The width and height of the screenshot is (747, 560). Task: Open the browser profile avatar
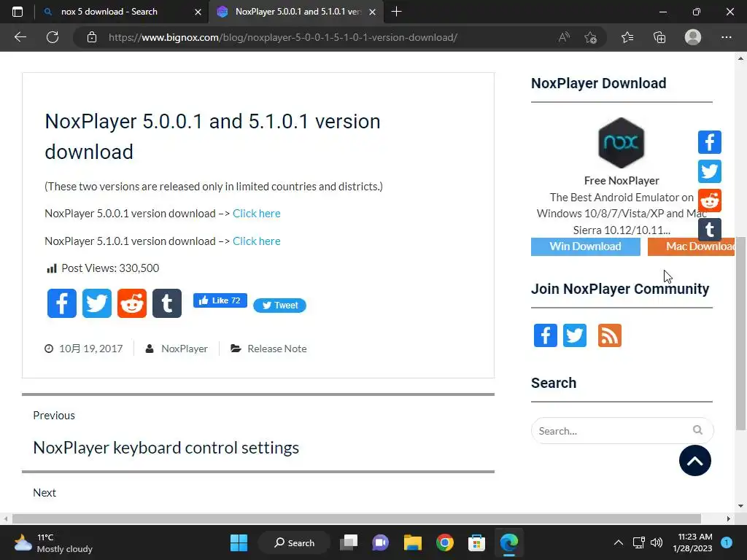[x=693, y=37]
